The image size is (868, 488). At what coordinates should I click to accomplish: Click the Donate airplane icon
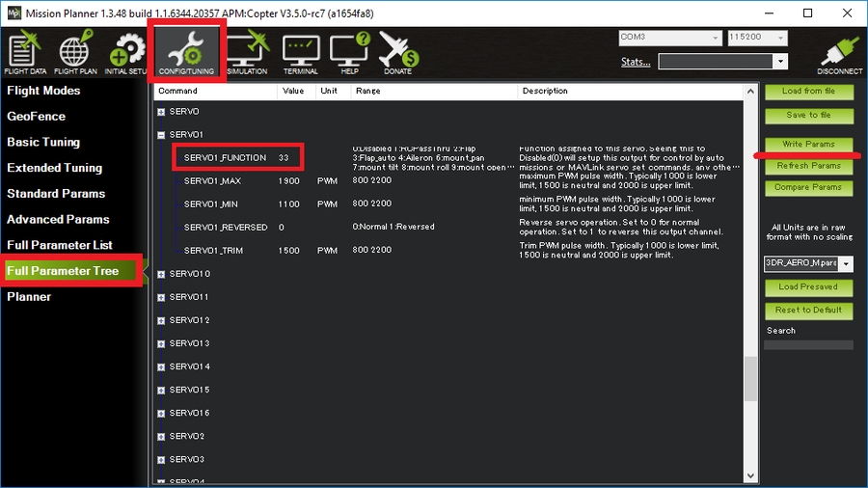pyautogui.click(x=396, y=51)
